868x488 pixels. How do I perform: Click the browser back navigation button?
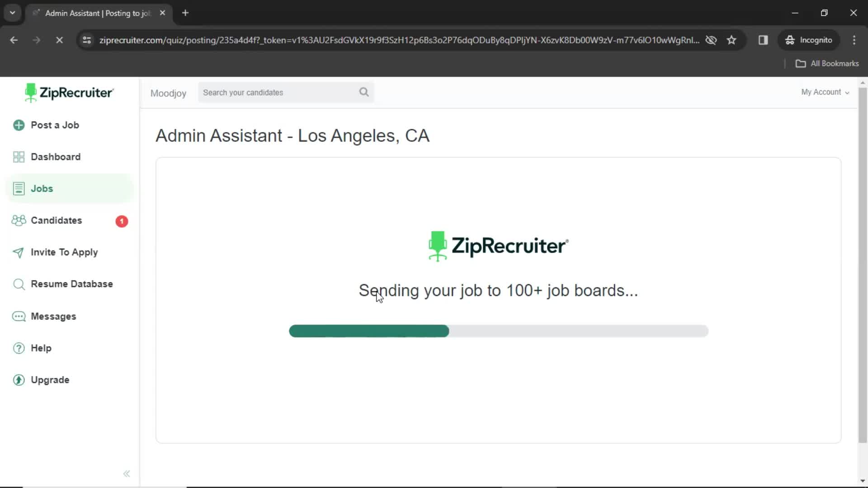click(14, 40)
